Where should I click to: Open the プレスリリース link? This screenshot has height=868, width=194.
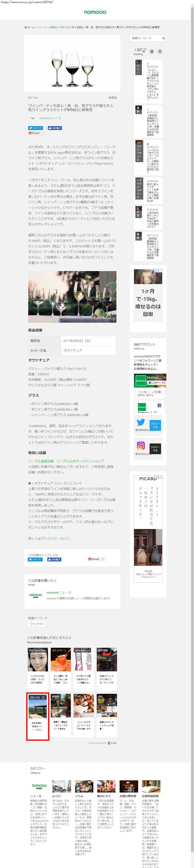pyautogui.click(x=51, y=538)
